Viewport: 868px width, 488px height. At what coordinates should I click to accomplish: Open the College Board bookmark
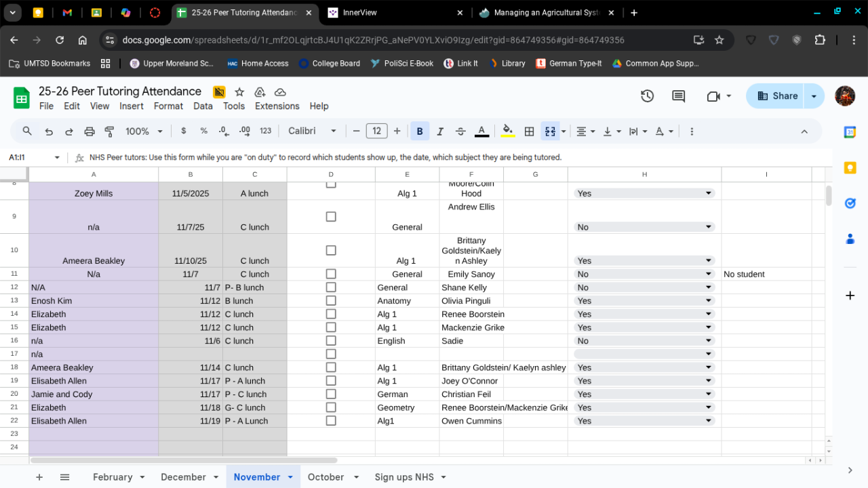(x=329, y=64)
